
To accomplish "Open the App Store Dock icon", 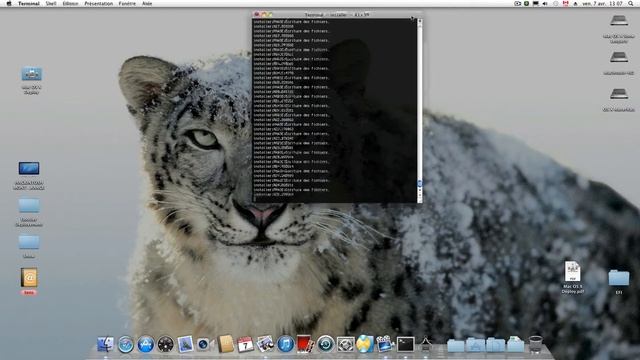I will click(x=146, y=344).
